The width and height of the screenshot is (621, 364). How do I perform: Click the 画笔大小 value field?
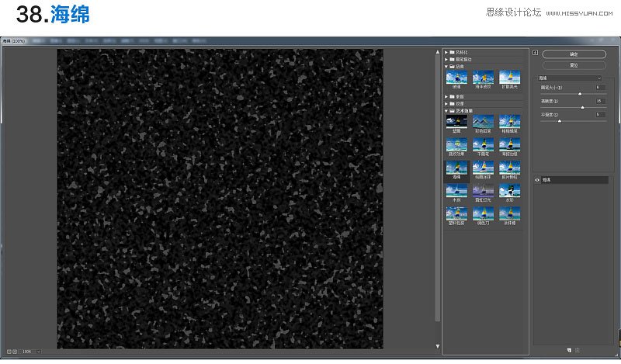click(x=600, y=87)
